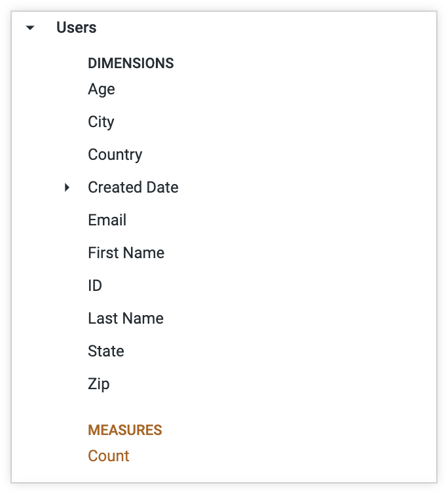This screenshot has width=448, height=494.
Task: Expand the Created Date dimension group
Action: [67, 188]
